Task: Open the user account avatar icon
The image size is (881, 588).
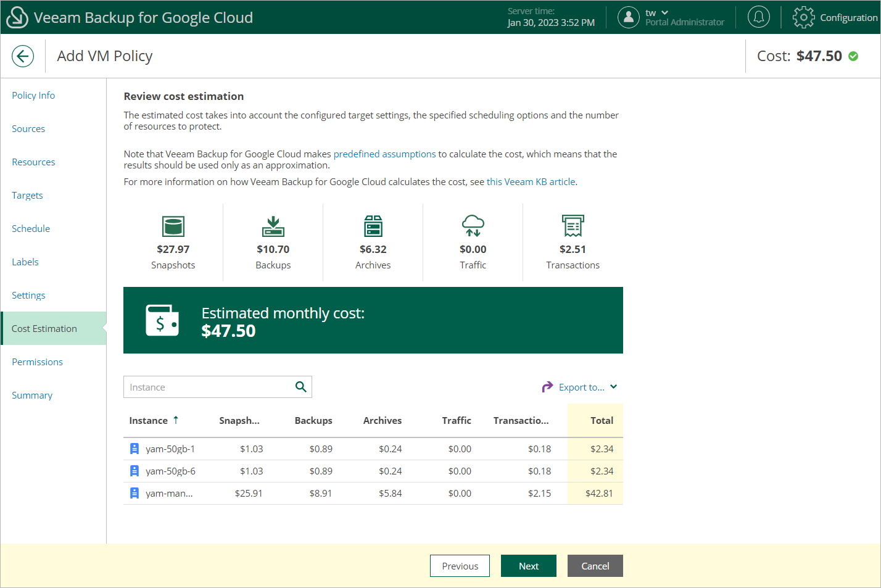Action: [628, 17]
